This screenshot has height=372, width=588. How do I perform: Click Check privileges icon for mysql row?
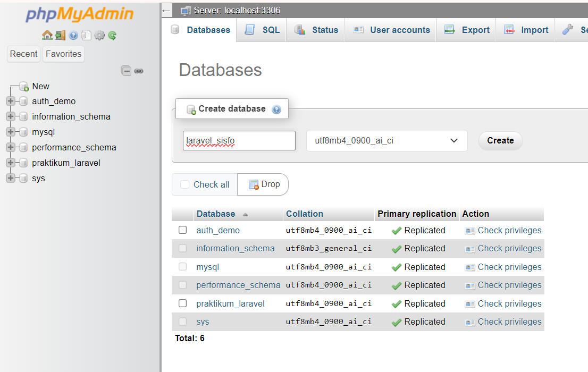[470, 268]
